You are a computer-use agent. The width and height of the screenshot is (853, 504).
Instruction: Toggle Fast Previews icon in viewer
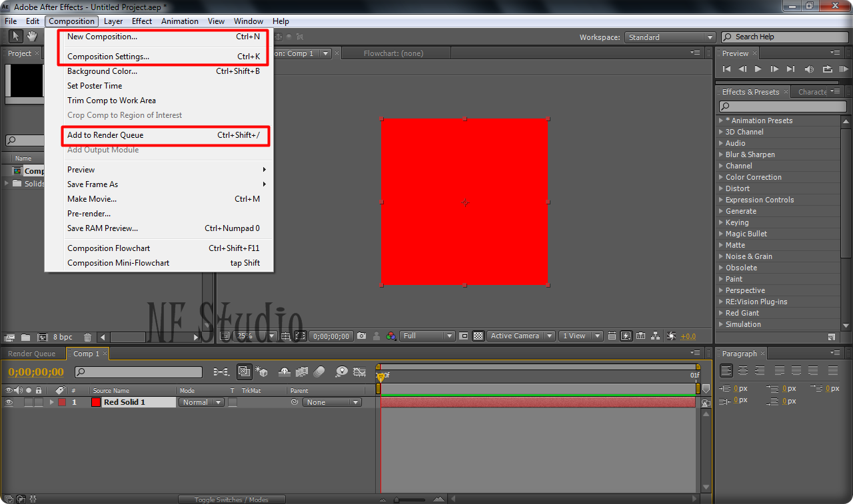(x=626, y=336)
